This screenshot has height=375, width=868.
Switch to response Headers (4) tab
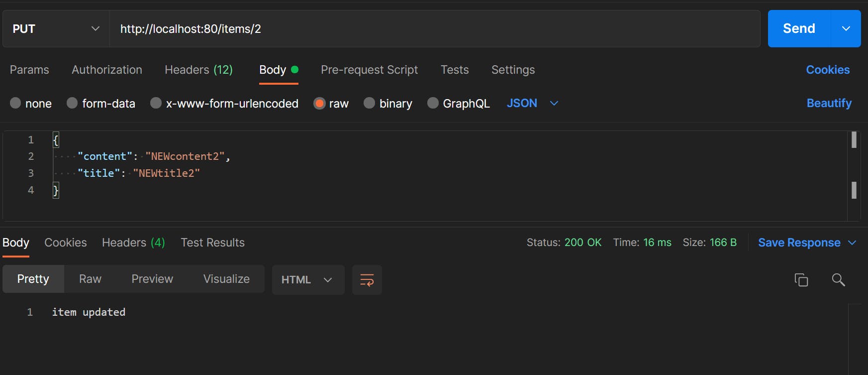(133, 243)
